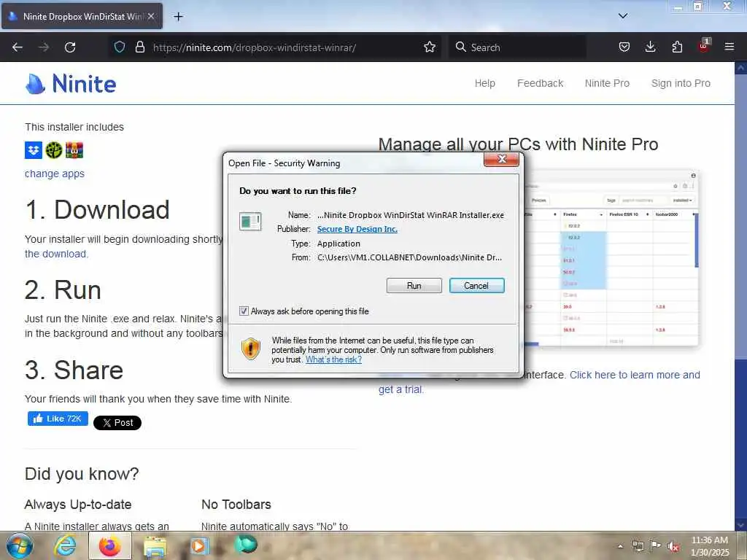747x560 pixels.
Task: Click the Run button in security dialog
Action: tap(414, 286)
